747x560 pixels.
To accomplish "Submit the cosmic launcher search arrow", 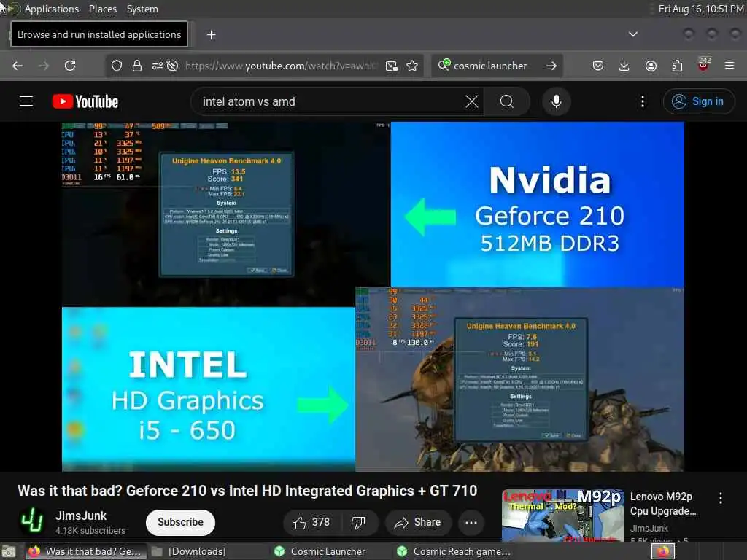I will pyautogui.click(x=551, y=66).
